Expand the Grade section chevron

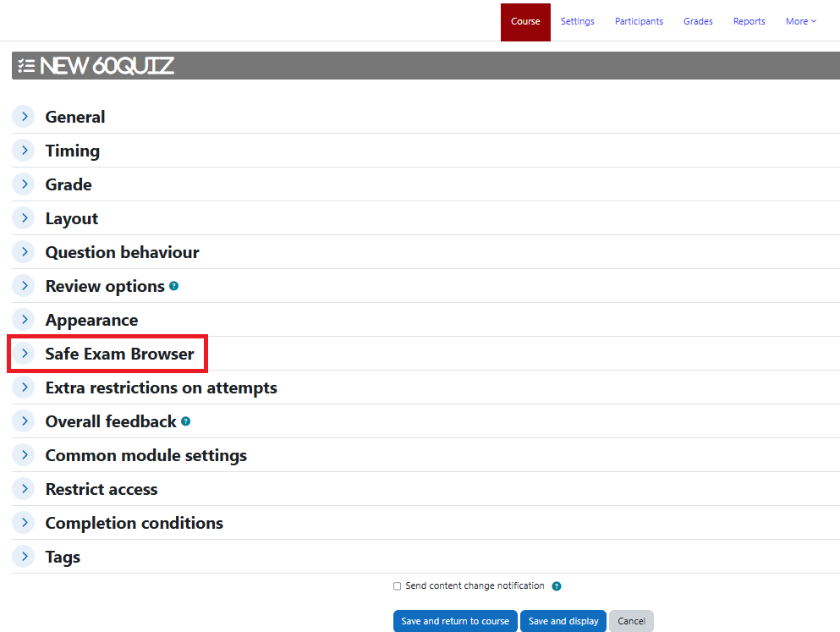tap(24, 184)
